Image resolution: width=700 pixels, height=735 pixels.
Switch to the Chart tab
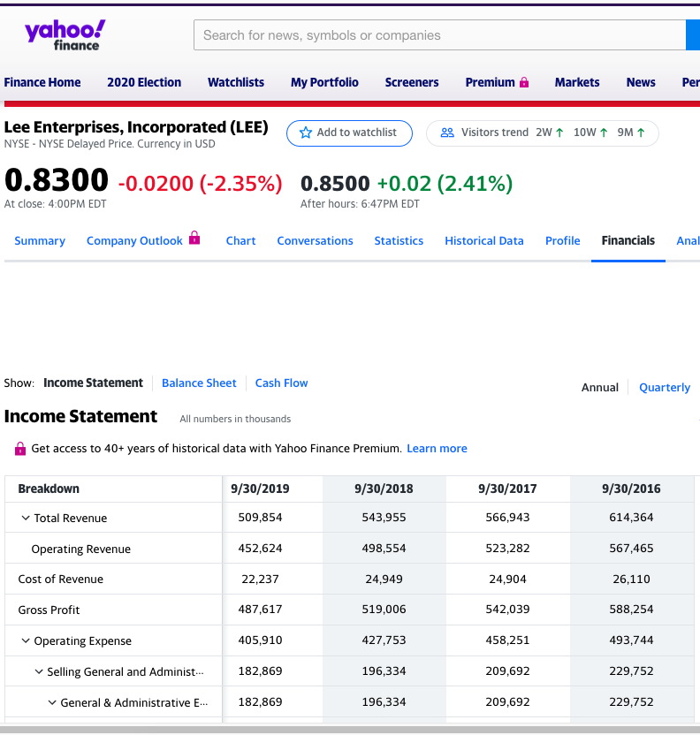241,241
